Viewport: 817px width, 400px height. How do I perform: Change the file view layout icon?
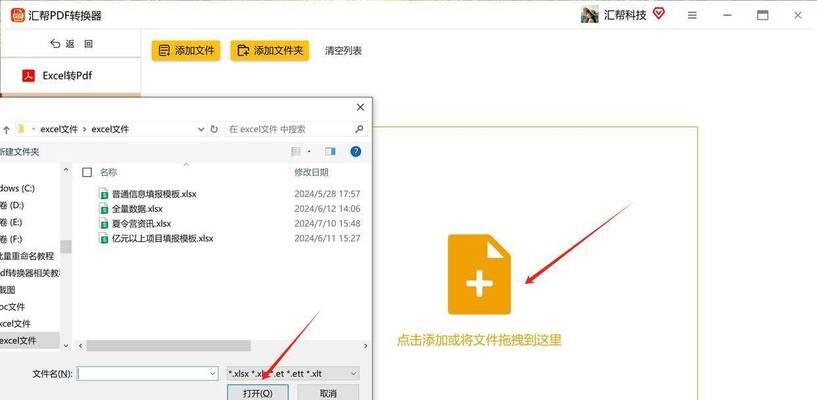(296, 152)
